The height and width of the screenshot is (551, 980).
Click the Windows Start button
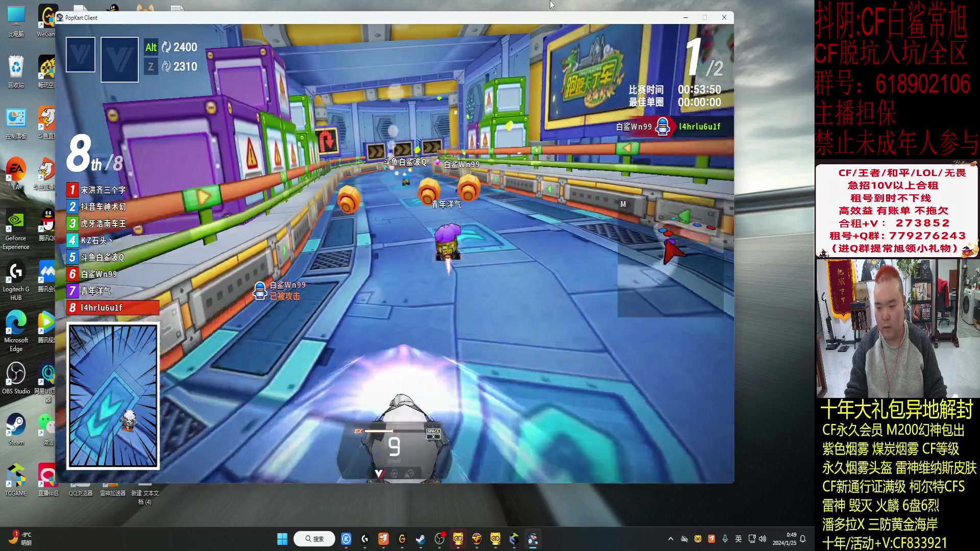click(282, 539)
